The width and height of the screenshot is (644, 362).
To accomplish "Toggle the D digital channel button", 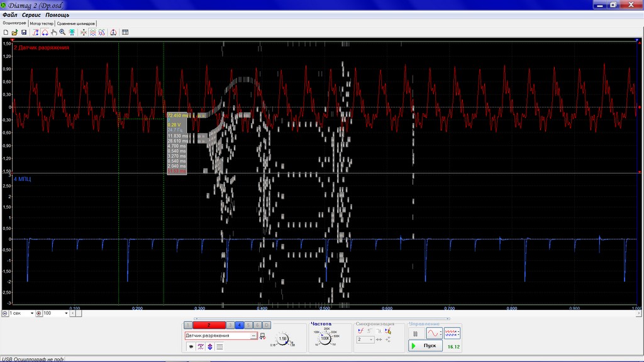I will [x=267, y=325].
